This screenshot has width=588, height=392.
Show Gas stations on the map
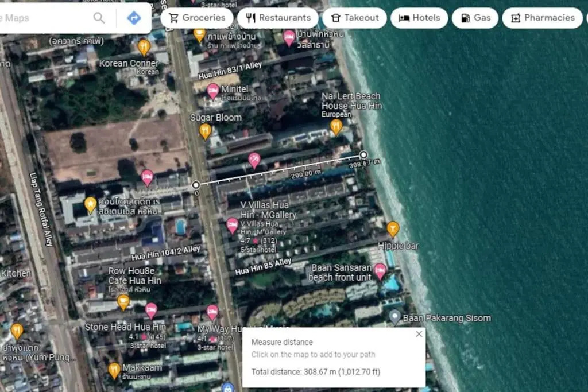coord(475,18)
